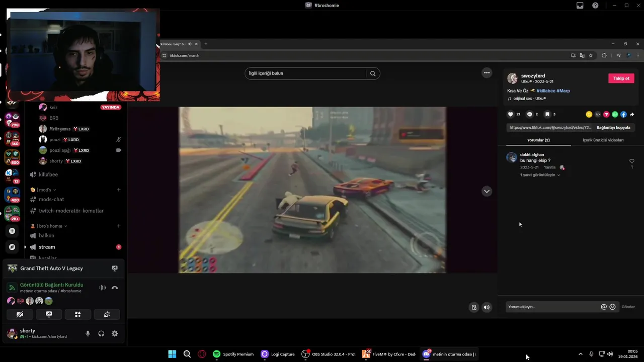Toggle TikTok miniplayer button
The height and width of the screenshot is (362, 644).
click(474, 307)
